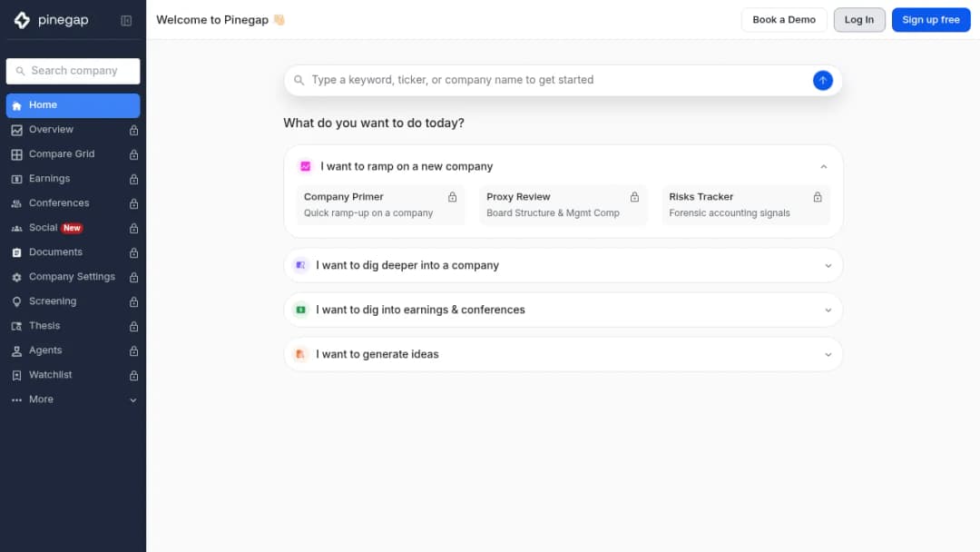980x552 pixels.
Task: Click the lock icon on Company Primer
Action: coord(453,197)
